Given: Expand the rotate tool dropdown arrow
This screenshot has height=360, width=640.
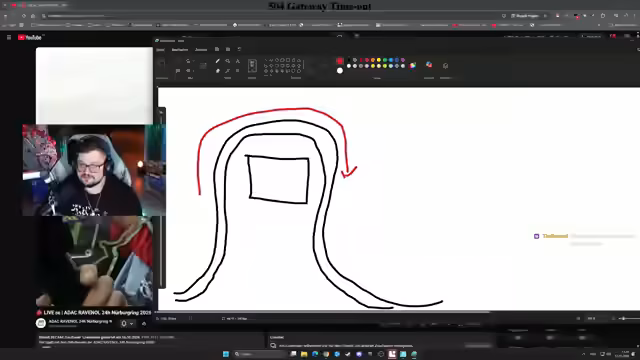Looking at the screenshot, I should 193,61.
